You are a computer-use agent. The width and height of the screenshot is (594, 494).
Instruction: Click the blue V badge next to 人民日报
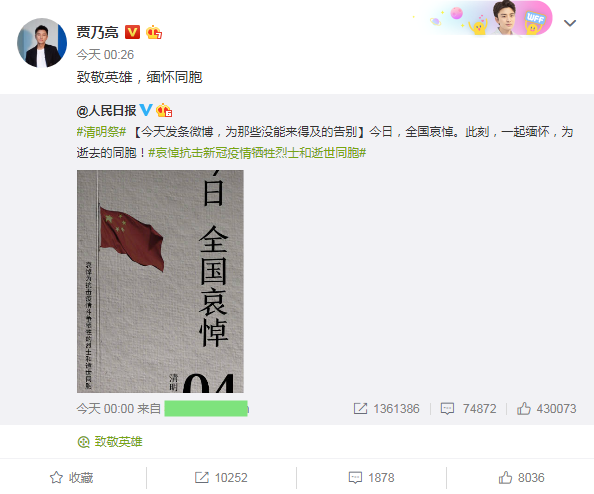(x=146, y=110)
